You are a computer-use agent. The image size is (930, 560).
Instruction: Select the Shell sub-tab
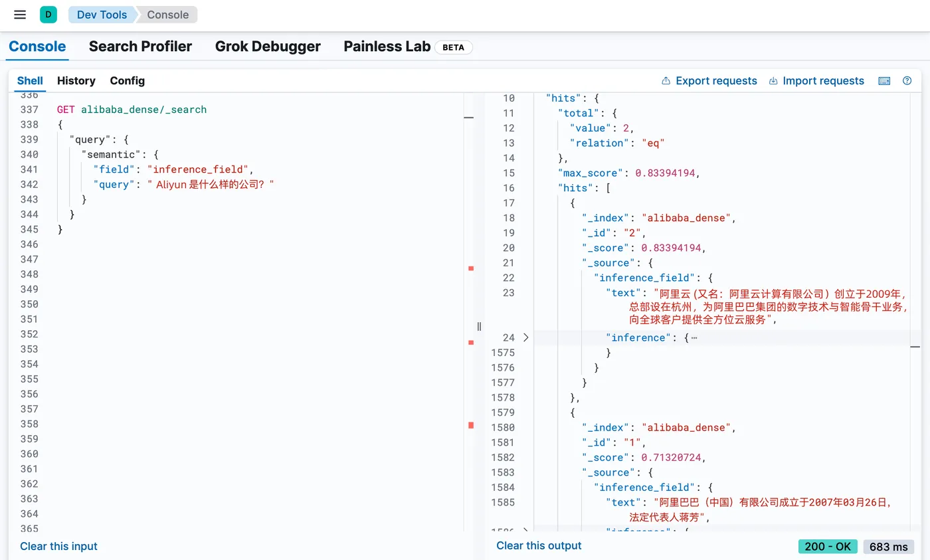click(x=30, y=80)
